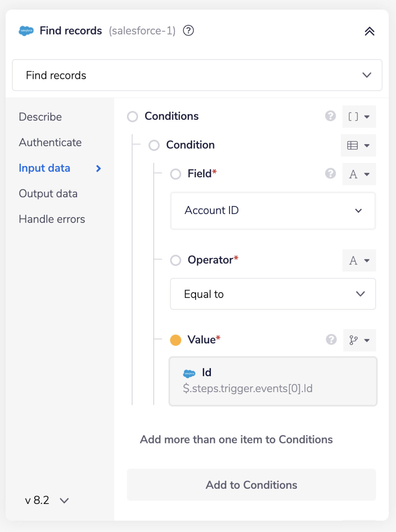This screenshot has height=532, width=396.
Task: Open the array type selector for Conditions
Action: pyautogui.click(x=359, y=117)
